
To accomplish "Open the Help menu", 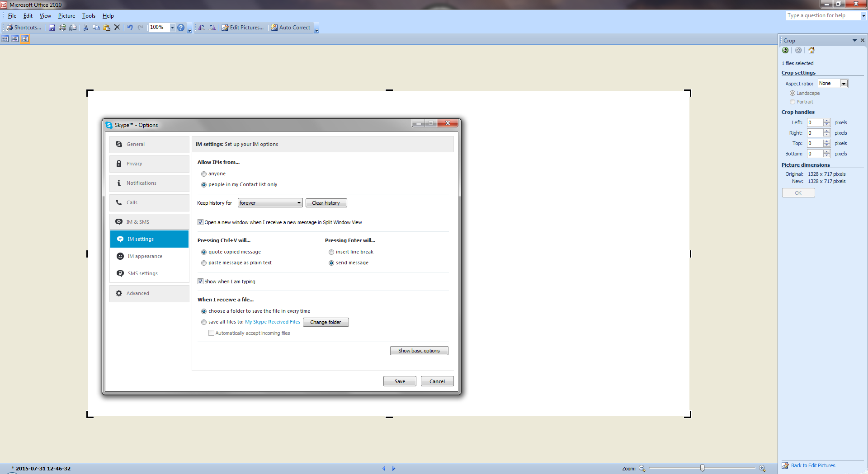I will (x=108, y=16).
